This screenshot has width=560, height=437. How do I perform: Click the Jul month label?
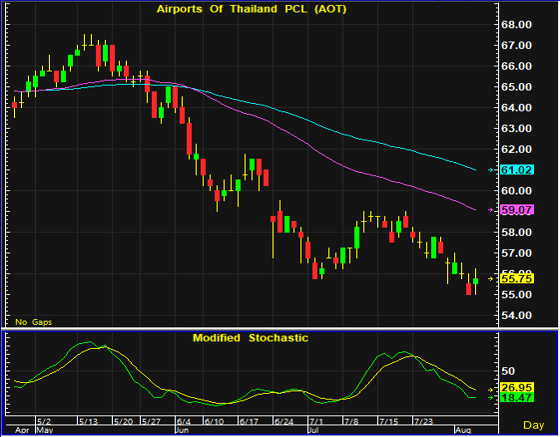pyautogui.click(x=313, y=430)
